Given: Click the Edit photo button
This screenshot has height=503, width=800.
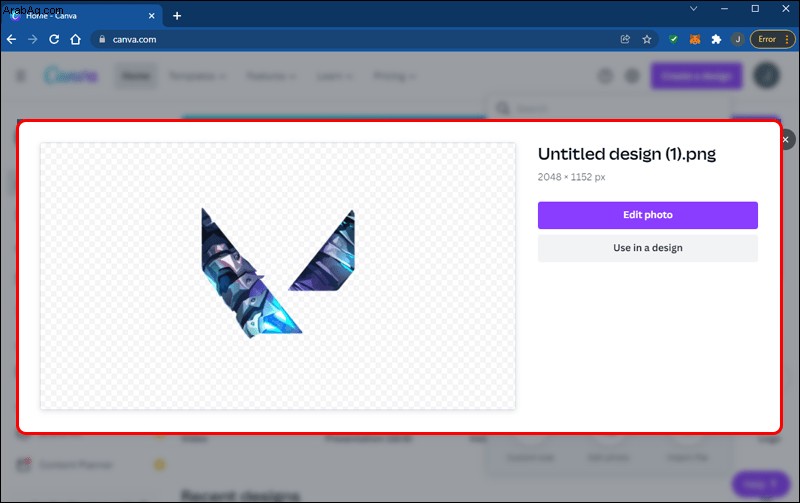Looking at the screenshot, I should [x=647, y=215].
